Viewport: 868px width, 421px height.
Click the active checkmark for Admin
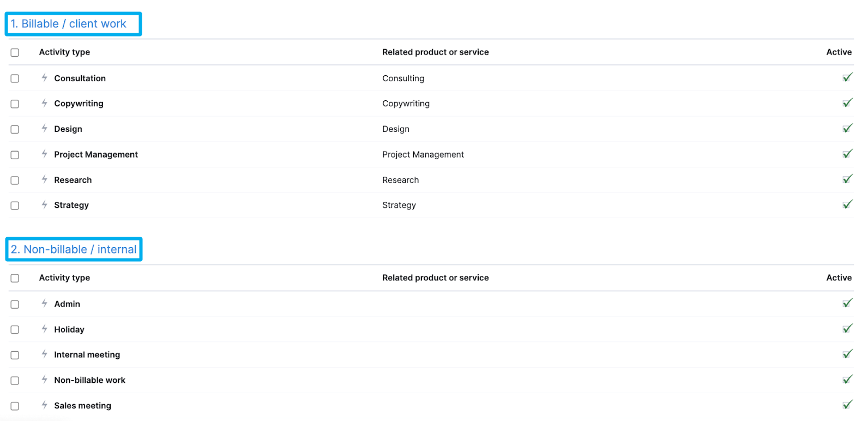tap(847, 303)
